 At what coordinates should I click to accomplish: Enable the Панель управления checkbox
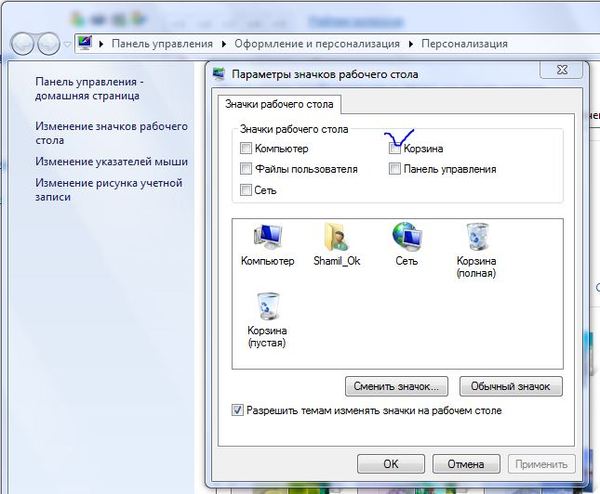(x=395, y=169)
